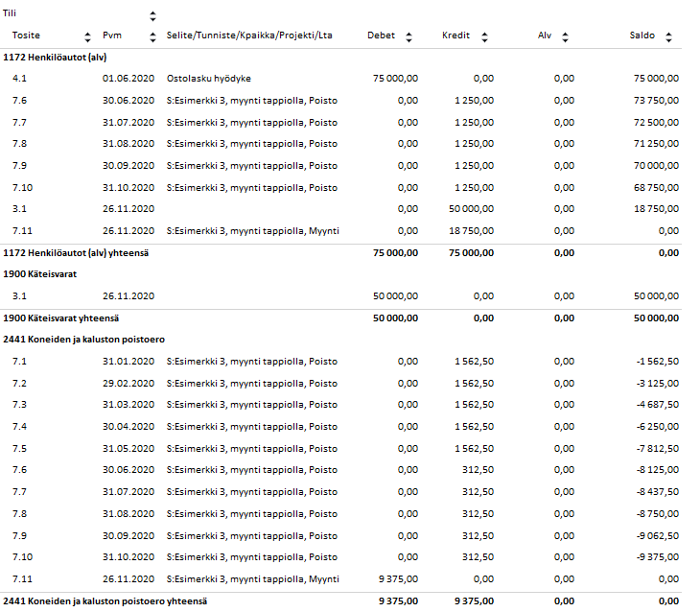The width and height of the screenshot is (700, 612).
Task: Open voucher 4.1 under Henkilöautot
Action: pos(19,79)
